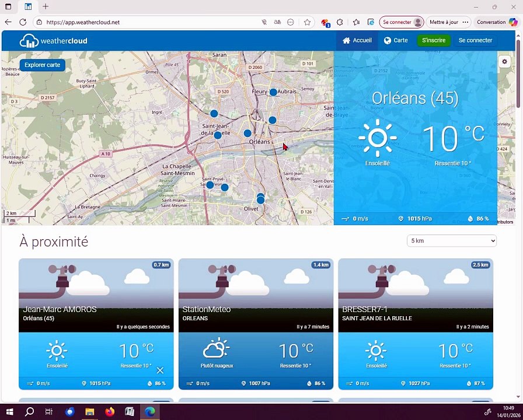Image resolution: width=523 pixels, height=420 pixels.
Task: Click the large sun icon in Orléans panel
Action: (x=378, y=138)
